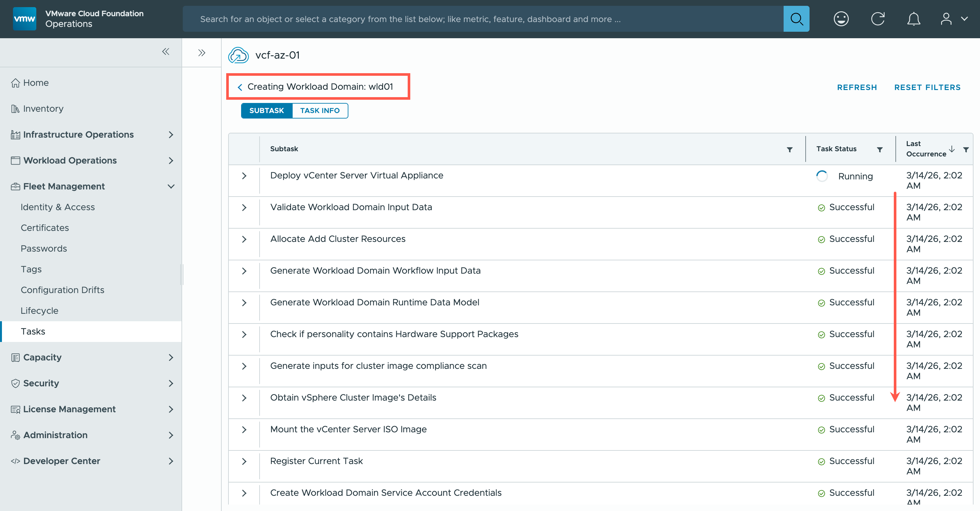
Task: Expand Deploy vCenter Server Virtual Appliance row
Action: point(244,176)
